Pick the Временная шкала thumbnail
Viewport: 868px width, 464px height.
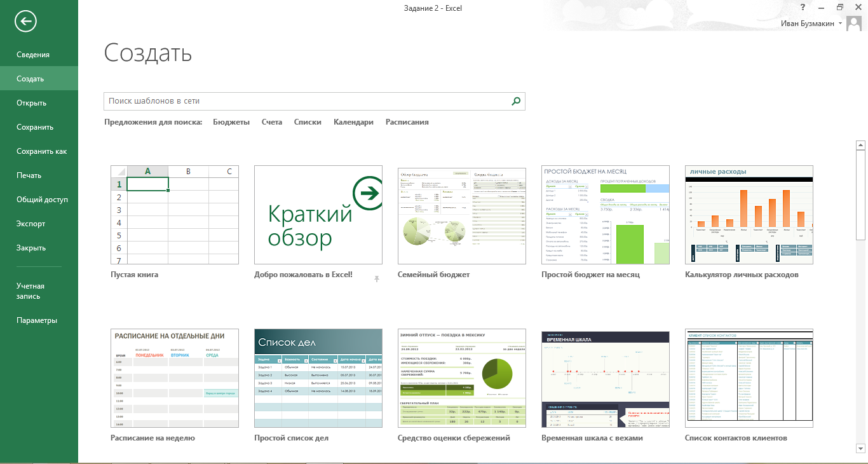point(606,378)
